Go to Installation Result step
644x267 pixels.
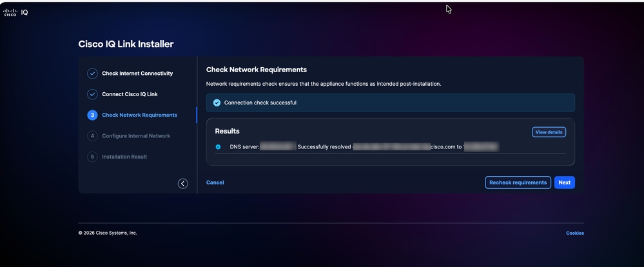(x=124, y=157)
